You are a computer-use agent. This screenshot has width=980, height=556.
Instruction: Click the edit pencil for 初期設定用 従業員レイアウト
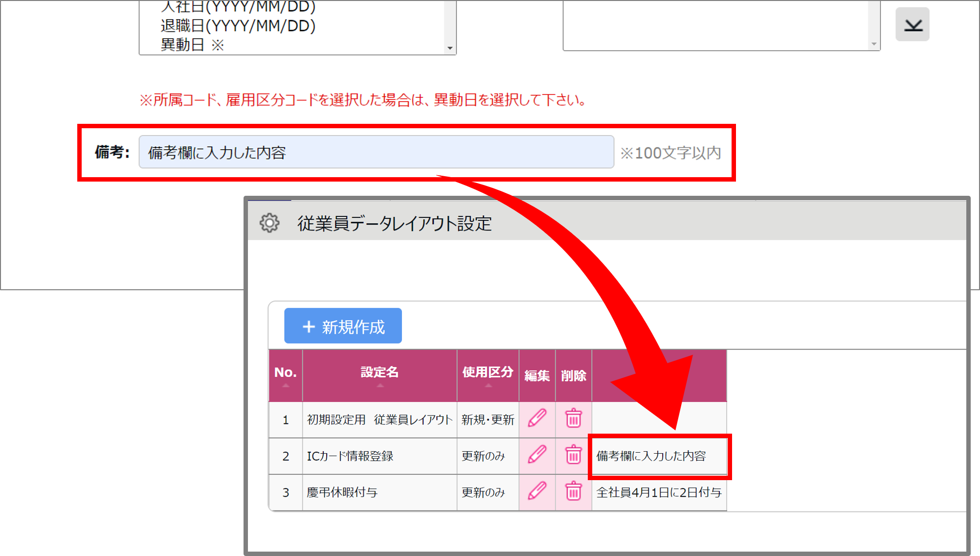pyautogui.click(x=537, y=419)
